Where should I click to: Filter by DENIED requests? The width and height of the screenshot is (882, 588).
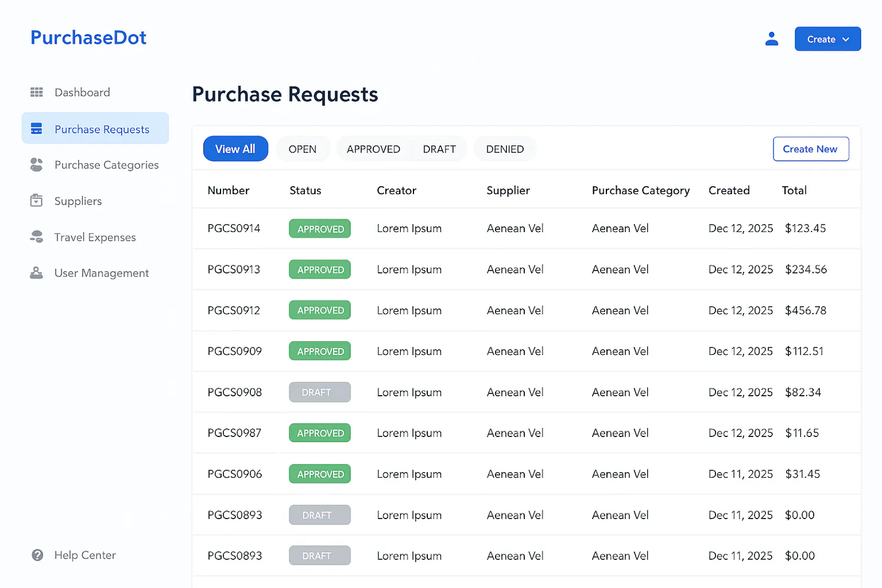pos(505,149)
